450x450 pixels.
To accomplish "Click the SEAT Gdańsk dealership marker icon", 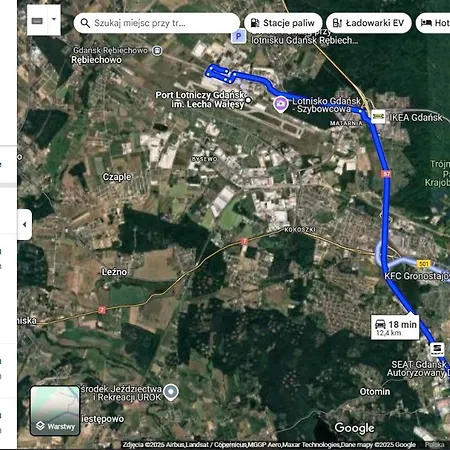I will tap(437, 349).
